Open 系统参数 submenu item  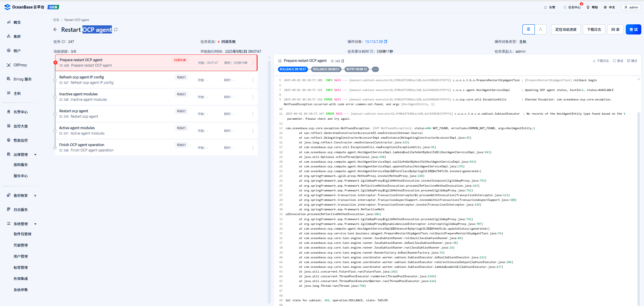click(21, 290)
